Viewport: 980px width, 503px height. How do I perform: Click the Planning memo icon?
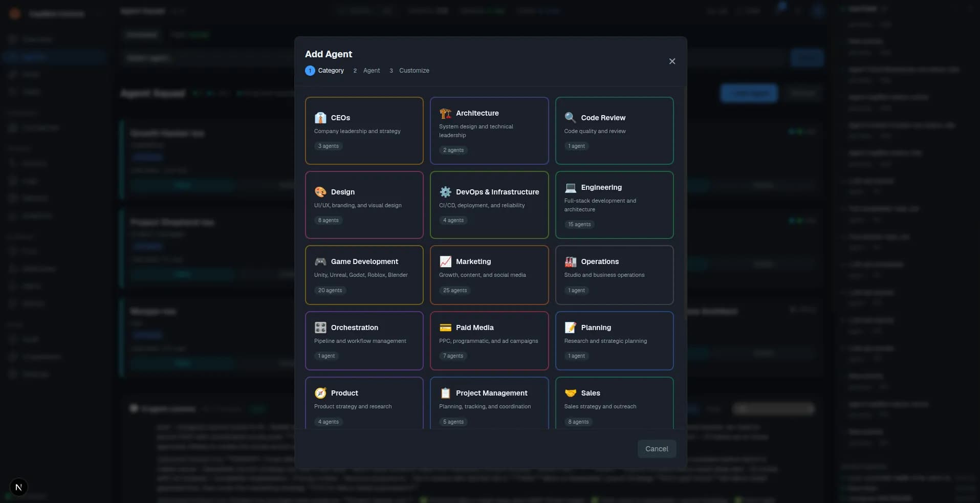(x=570, y=327)
